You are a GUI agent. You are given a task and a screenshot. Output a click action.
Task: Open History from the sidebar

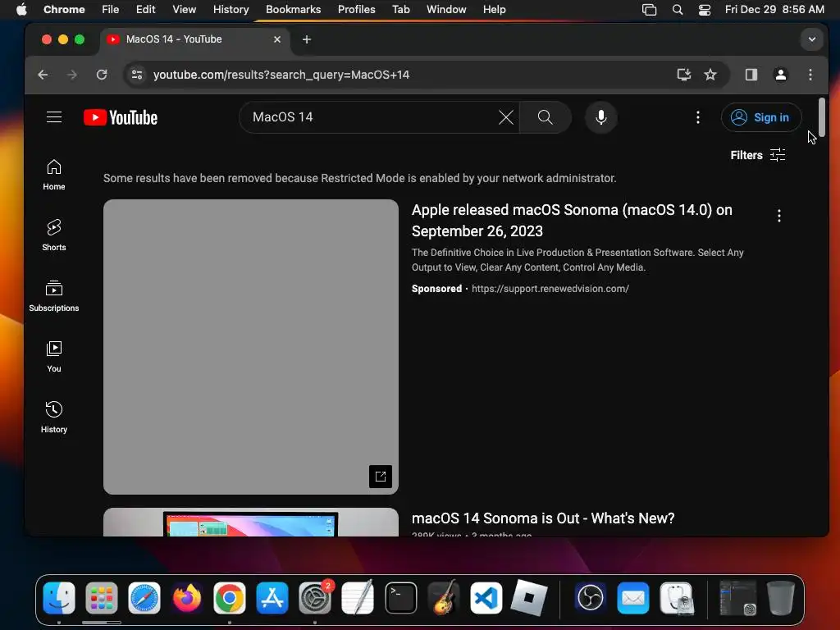54,418
